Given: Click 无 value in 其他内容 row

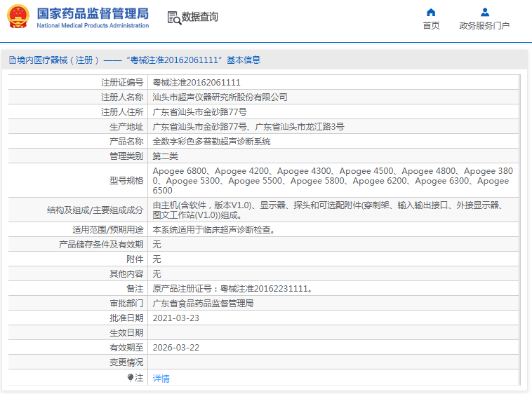Looking at the screenshot, I should click(x=157, y=273).
